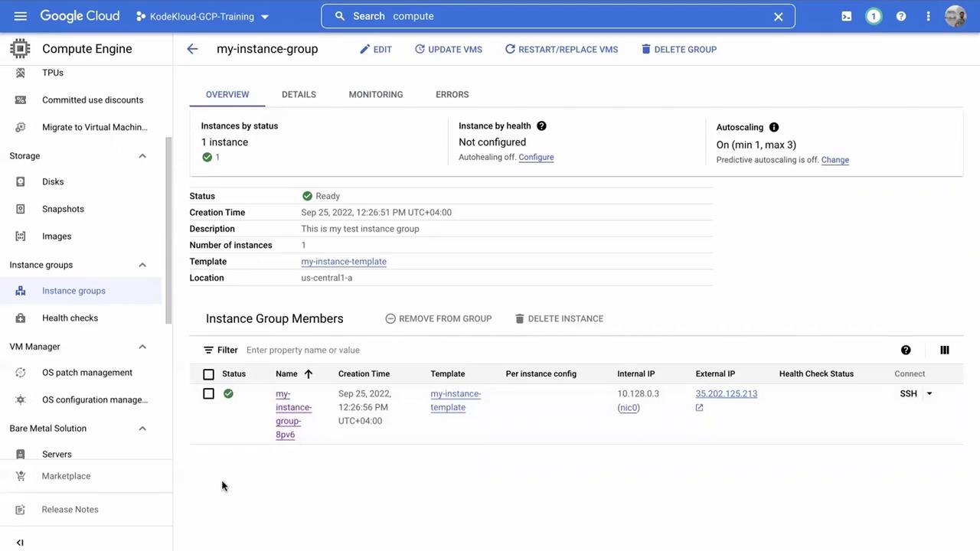Click the Edit button

[x=376, y=49]
